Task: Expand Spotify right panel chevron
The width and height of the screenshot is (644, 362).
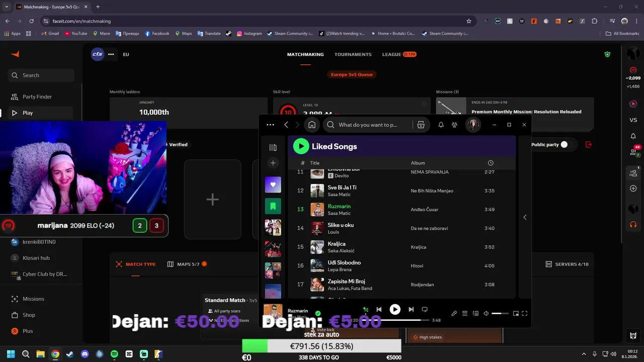Action: point(525,217)
